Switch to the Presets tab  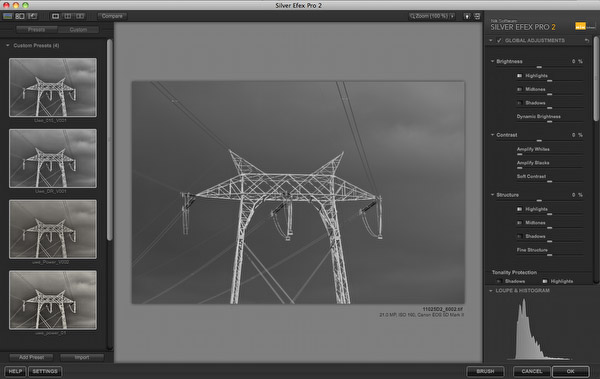37,29
